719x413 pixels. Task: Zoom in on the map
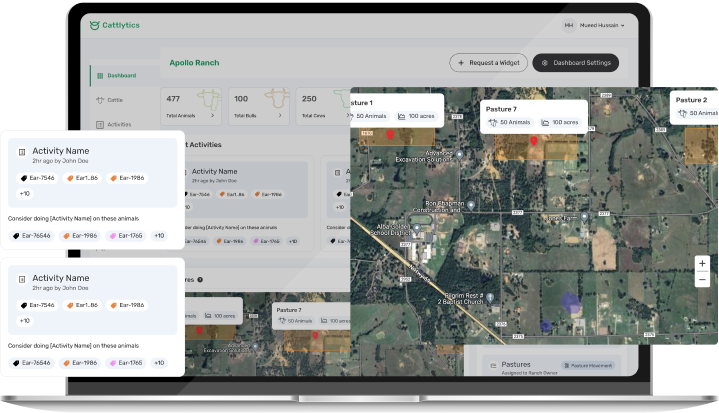(702, 263)
